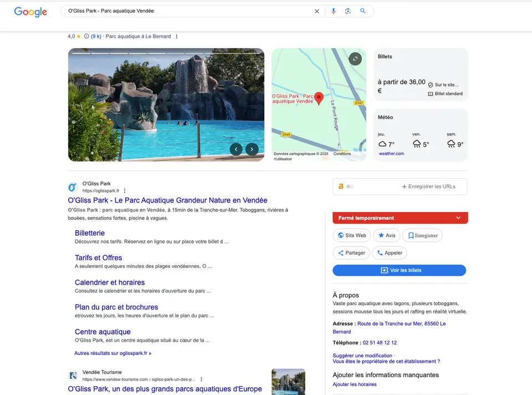
Task: Click the Partager button
Action: tap(351, 253)
